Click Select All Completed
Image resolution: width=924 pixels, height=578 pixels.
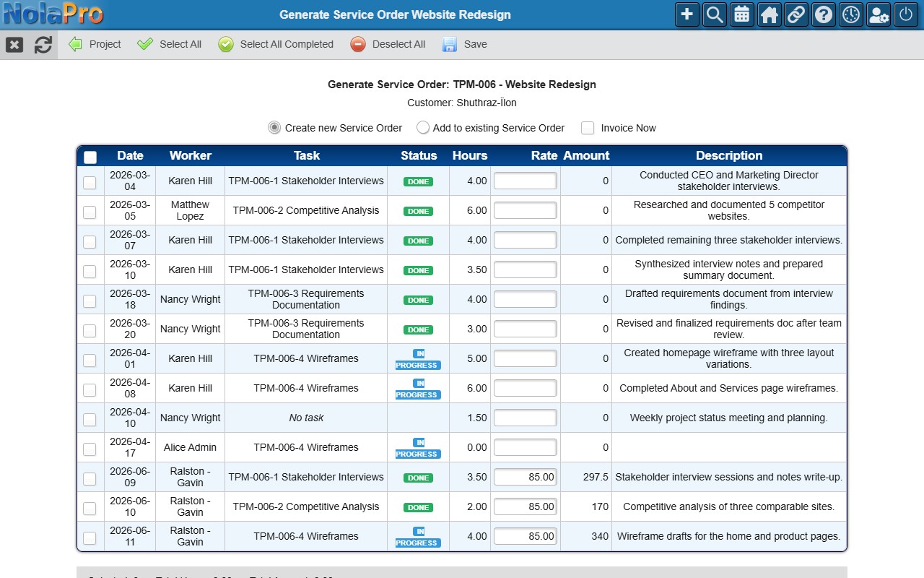276,44
